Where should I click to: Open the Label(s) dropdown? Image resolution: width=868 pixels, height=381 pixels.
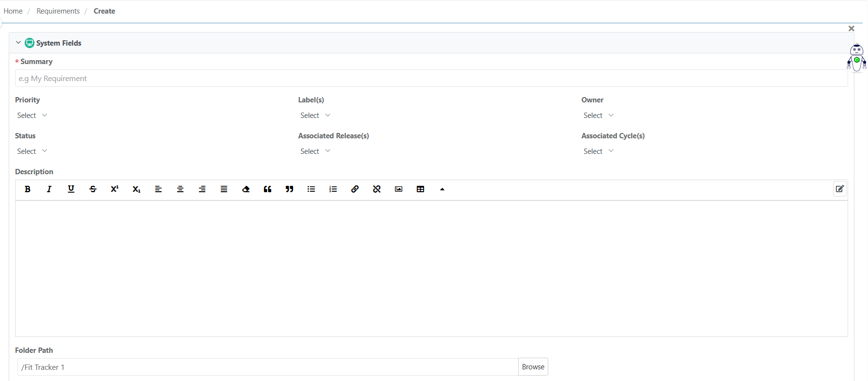[315, 116]
